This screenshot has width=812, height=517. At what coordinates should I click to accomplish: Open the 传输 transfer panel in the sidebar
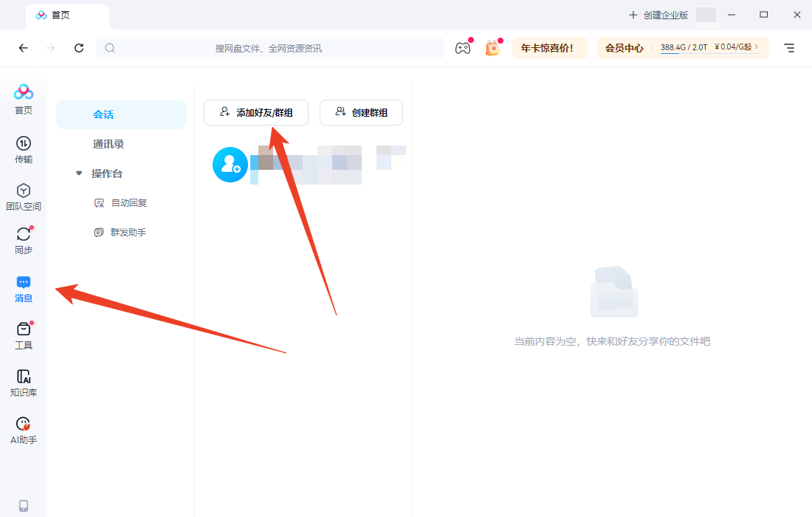[x=23, y=148]
